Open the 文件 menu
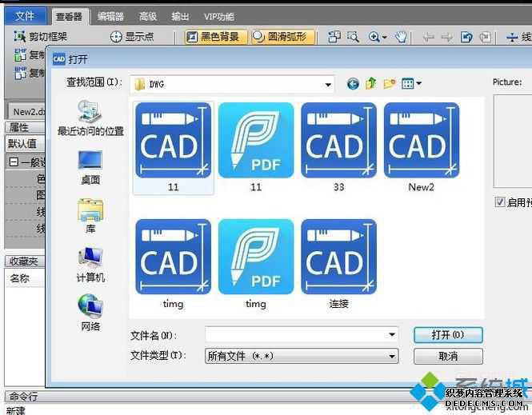This screenshot has width=532, height=415. 25,16
